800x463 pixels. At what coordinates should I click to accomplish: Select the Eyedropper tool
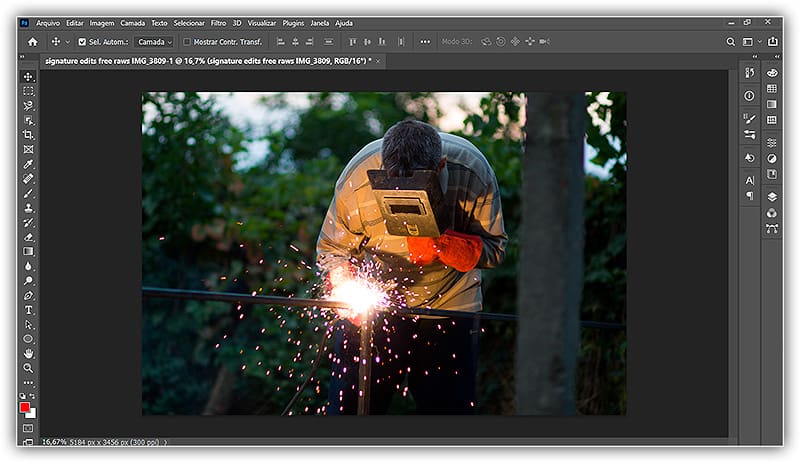click(x=28, y=164)
